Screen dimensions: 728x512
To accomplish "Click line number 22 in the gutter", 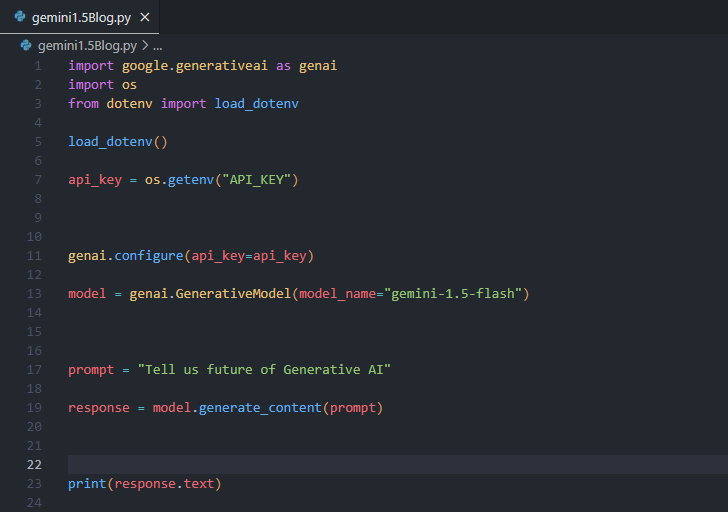I will click(x=34, y=465).
